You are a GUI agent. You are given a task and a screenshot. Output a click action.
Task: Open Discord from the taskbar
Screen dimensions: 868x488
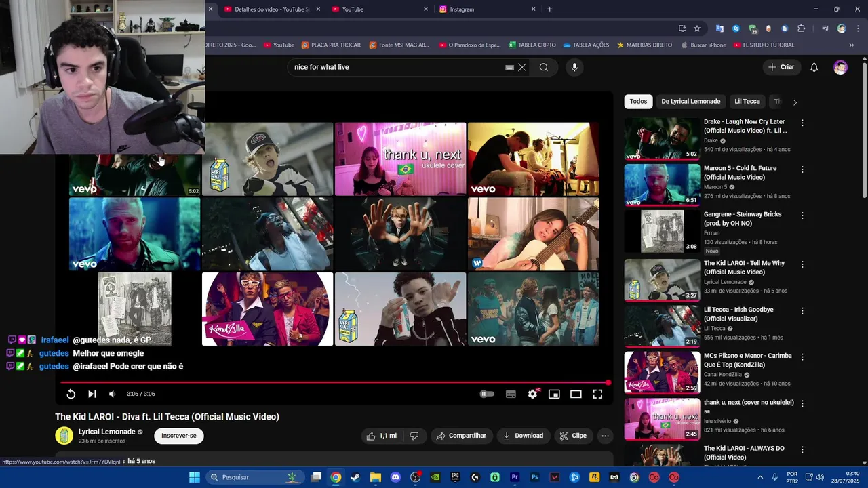(396, 477)
